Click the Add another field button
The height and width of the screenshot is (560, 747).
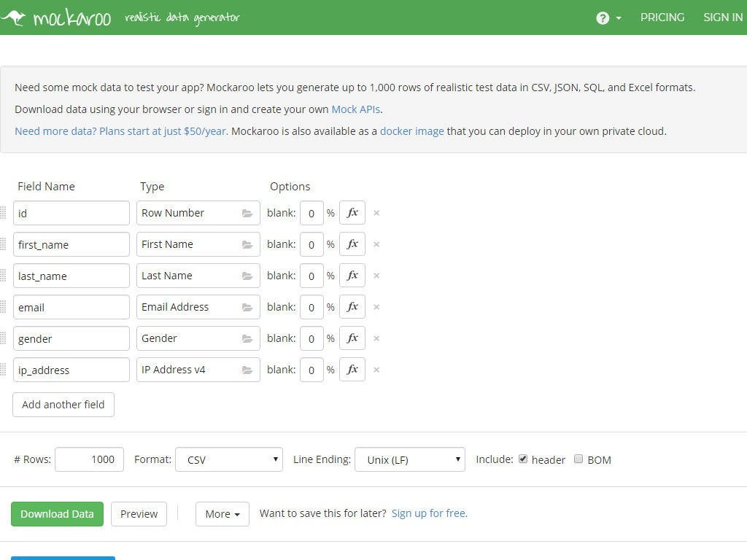tap(63, 405)
